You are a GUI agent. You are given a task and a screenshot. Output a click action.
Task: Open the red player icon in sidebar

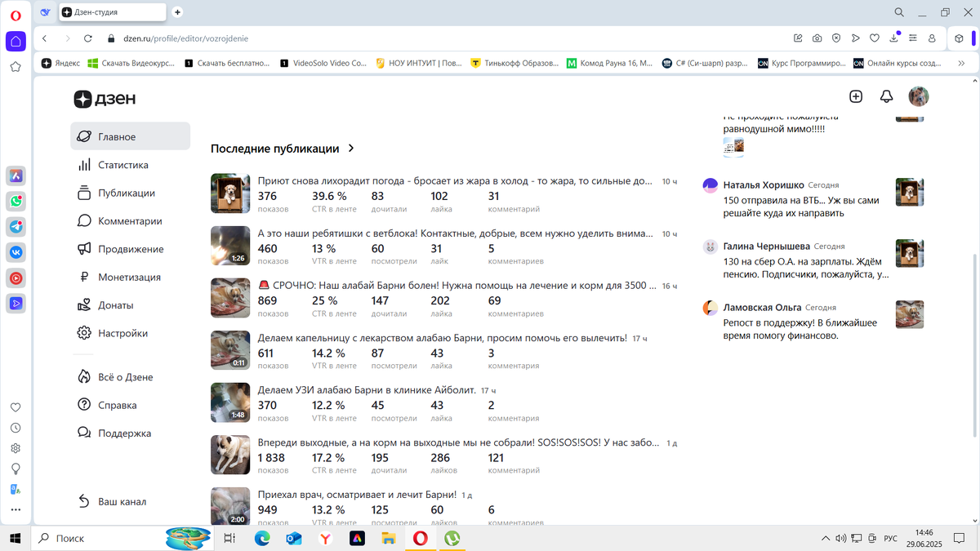tap(16, 278)
